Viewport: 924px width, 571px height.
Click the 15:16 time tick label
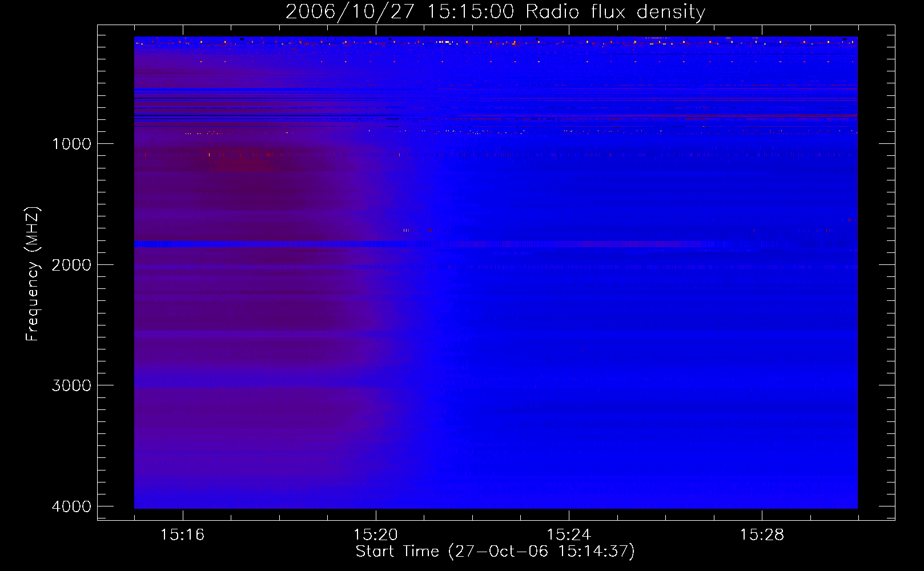(182, 534)
